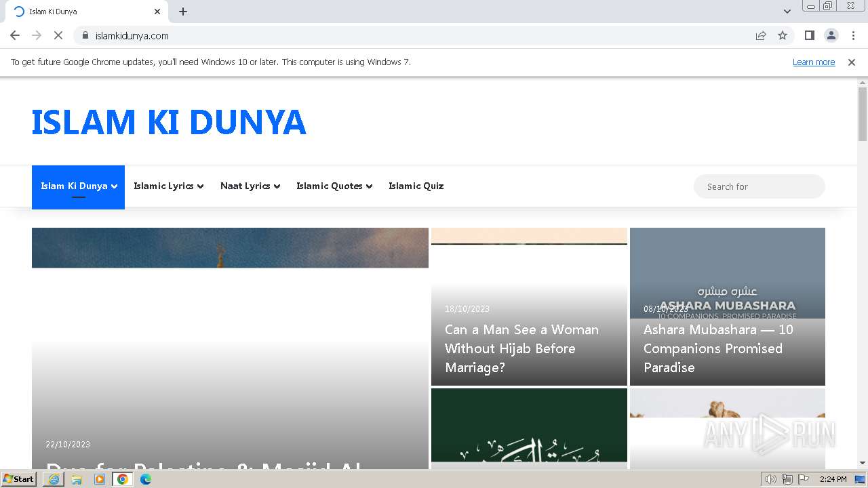Click the scrollbar down arrow
Screen dimensions: 868x488
(x=863, y=464)
